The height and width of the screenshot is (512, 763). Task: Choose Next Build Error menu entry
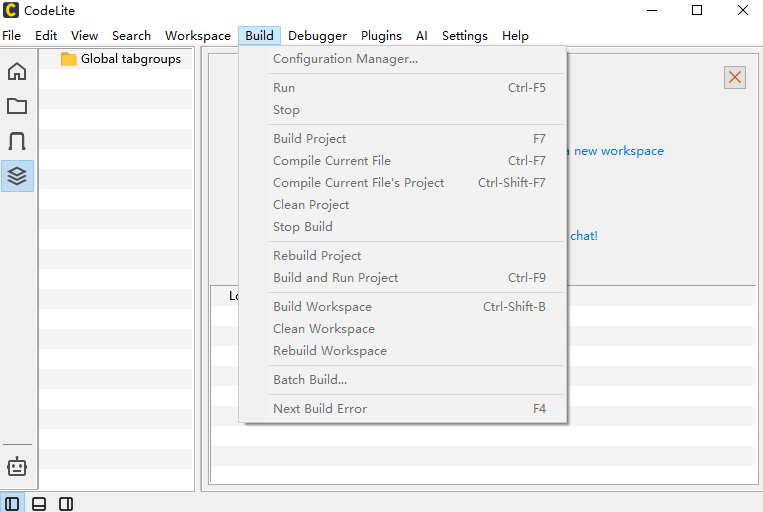pos(403,408)
